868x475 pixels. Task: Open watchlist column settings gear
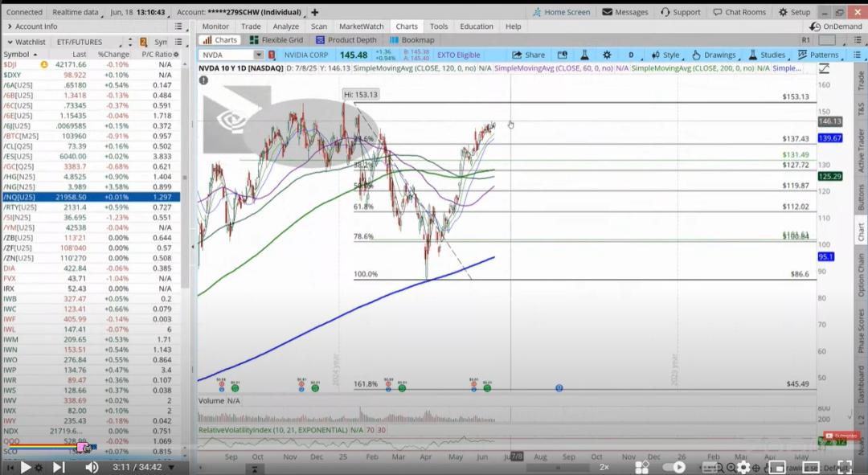(x=176, y=55)
